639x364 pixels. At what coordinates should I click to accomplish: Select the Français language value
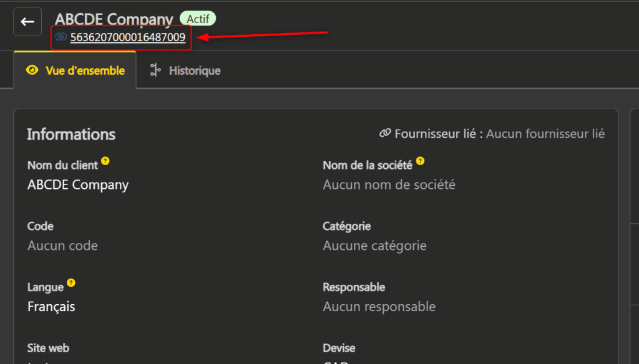point(51,307)
